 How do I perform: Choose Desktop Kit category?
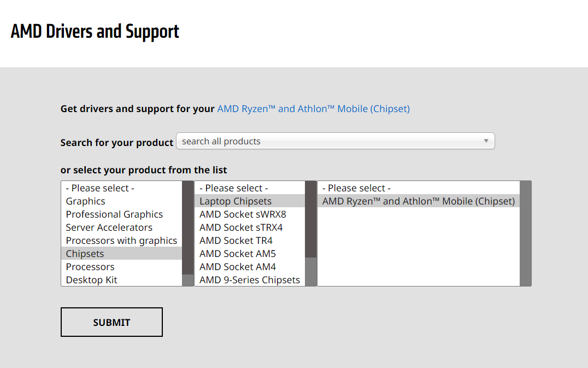click(x=92, y=280)
